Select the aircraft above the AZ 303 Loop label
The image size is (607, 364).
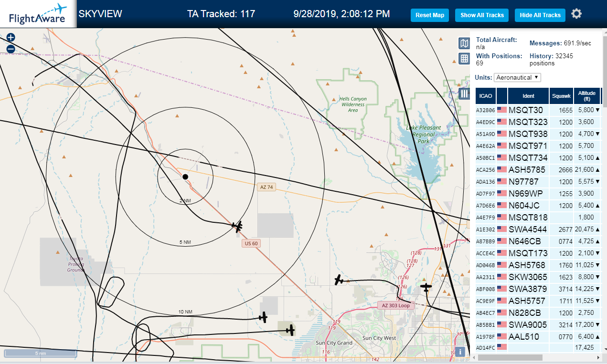click(x=426, y=287)
